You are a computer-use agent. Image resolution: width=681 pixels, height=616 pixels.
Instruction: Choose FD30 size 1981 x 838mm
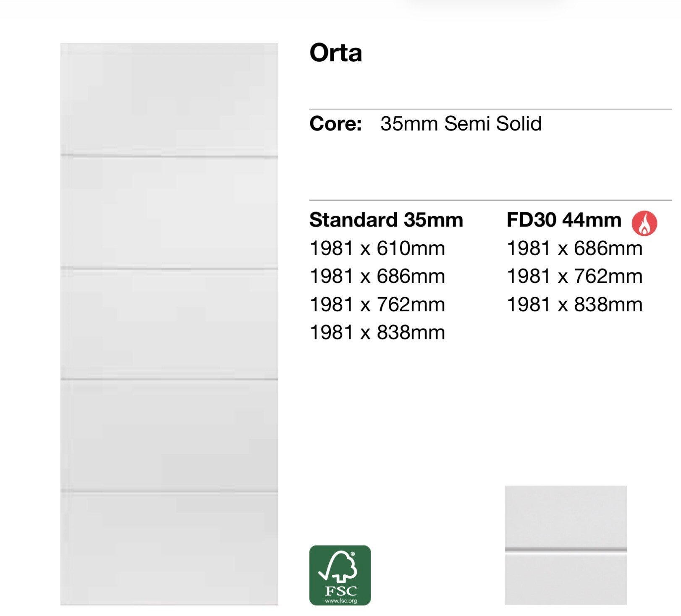tap(575, 304)
